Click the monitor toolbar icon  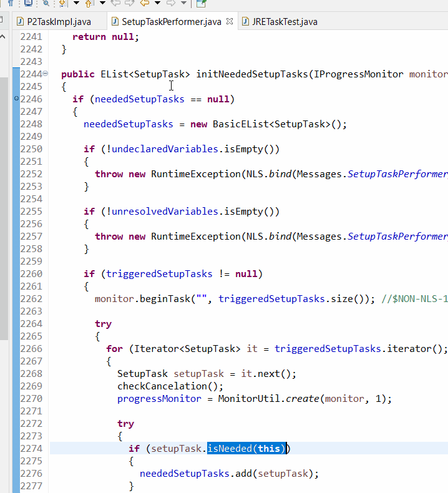28,3
